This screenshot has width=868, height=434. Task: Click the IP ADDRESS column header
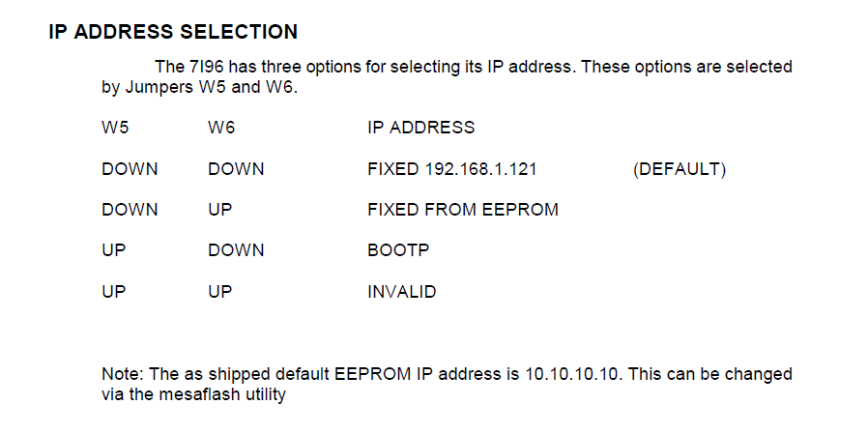(420, 128)
